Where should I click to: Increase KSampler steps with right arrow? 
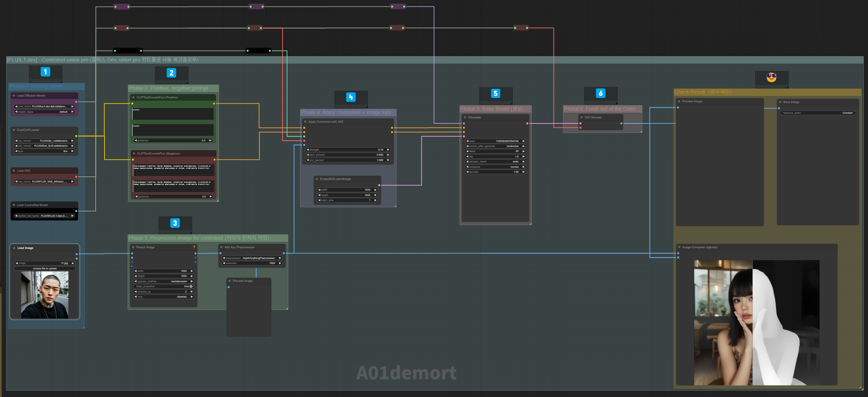tap(524, 151)
